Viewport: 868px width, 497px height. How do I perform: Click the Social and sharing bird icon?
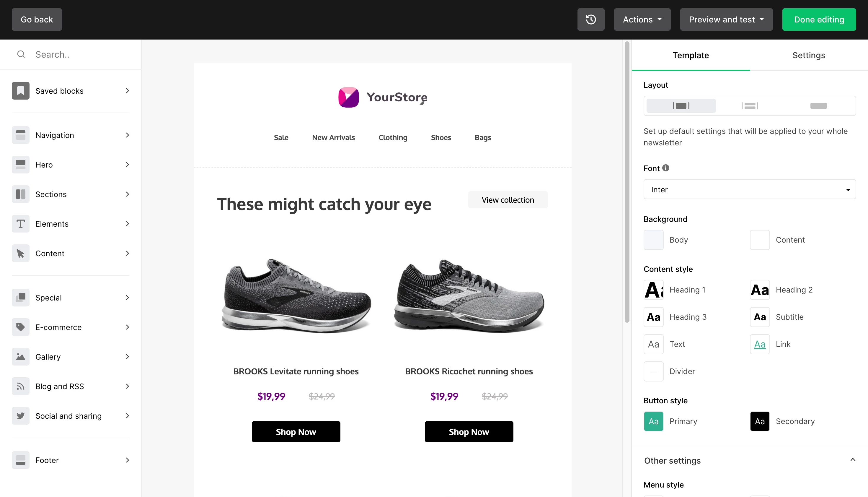point(20,416)
